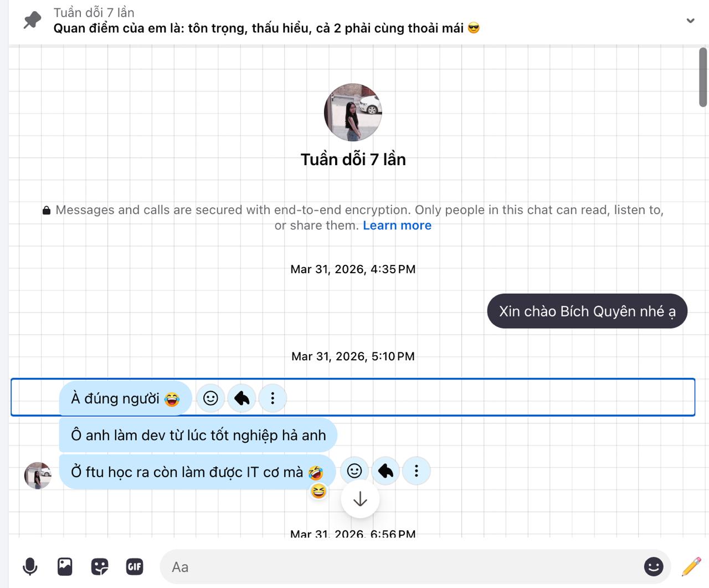Image resolution: width=709 pixels, height=588 pixels.
Task: Click the "Mar 31, 2026, 4:35 PM" timestamp
Action: (353, 269)
